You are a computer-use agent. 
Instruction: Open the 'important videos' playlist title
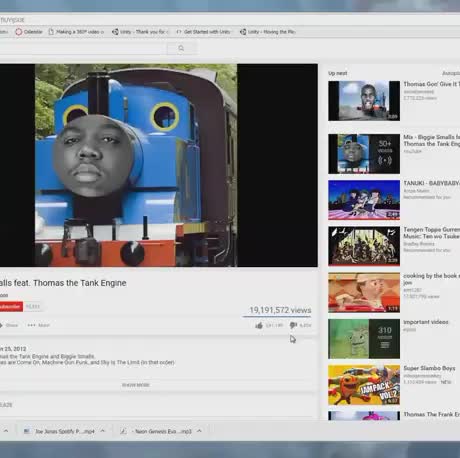click(x=426, y=322)
